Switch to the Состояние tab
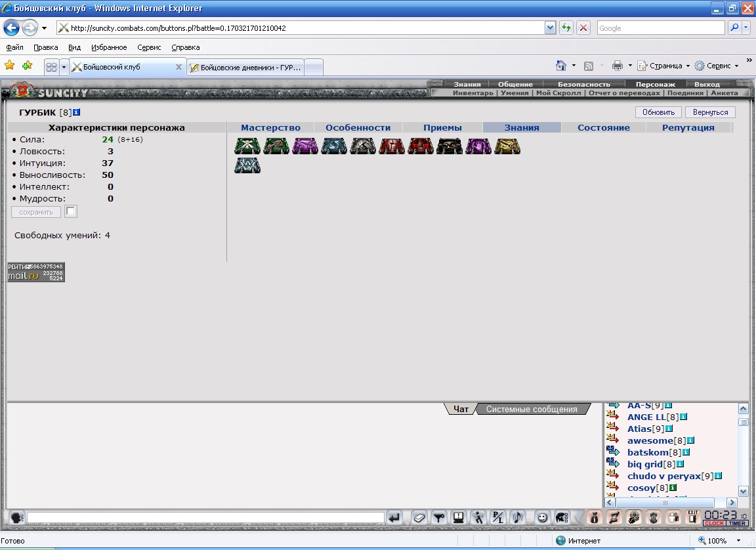The width and height of the screenshot is (756, 550). [x=604, y=128]
